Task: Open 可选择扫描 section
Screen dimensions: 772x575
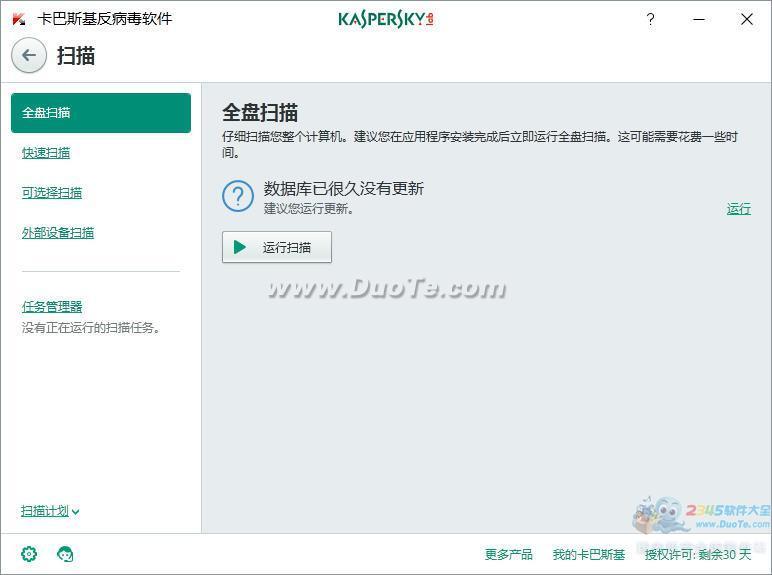Action: pyautogui.click(x=52, y=192)
